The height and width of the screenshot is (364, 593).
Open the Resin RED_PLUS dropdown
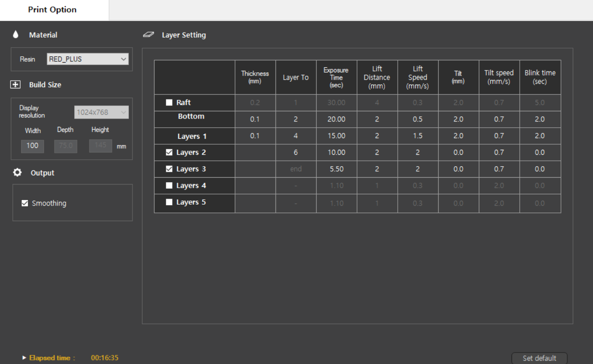[x=88, y=59]
